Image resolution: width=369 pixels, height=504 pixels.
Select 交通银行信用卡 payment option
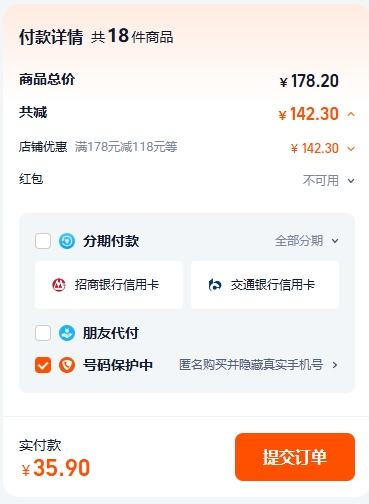(265, 285)
